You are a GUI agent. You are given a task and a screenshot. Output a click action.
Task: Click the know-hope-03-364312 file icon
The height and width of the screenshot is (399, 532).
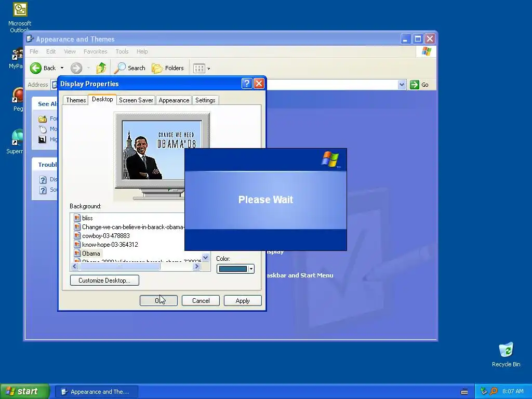77,244
